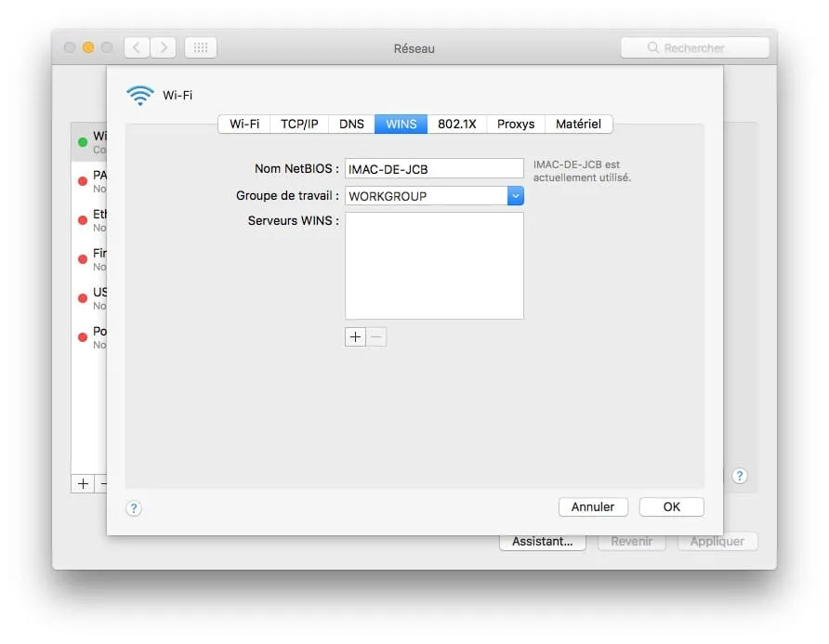
Task: Click the 'Groupe de travail :' label
Action: [x=287, y=196]
